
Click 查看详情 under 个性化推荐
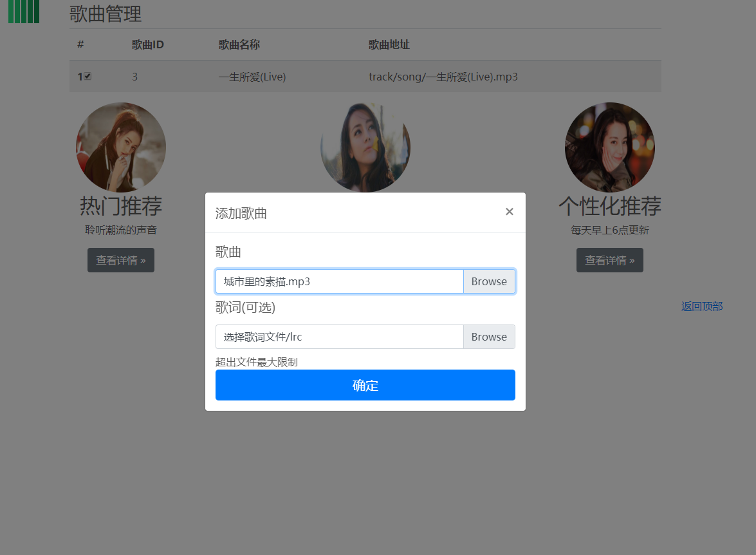coord(609,260)
